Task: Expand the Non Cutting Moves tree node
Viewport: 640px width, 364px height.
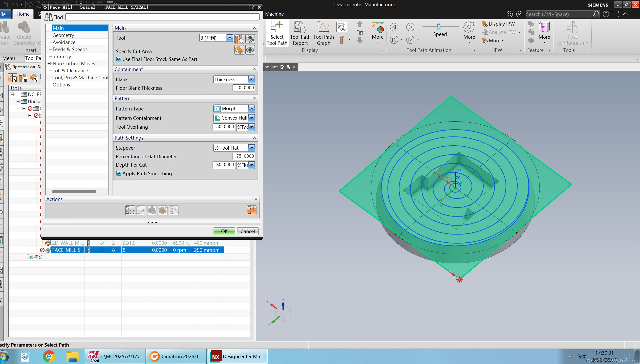Action: 49,63
